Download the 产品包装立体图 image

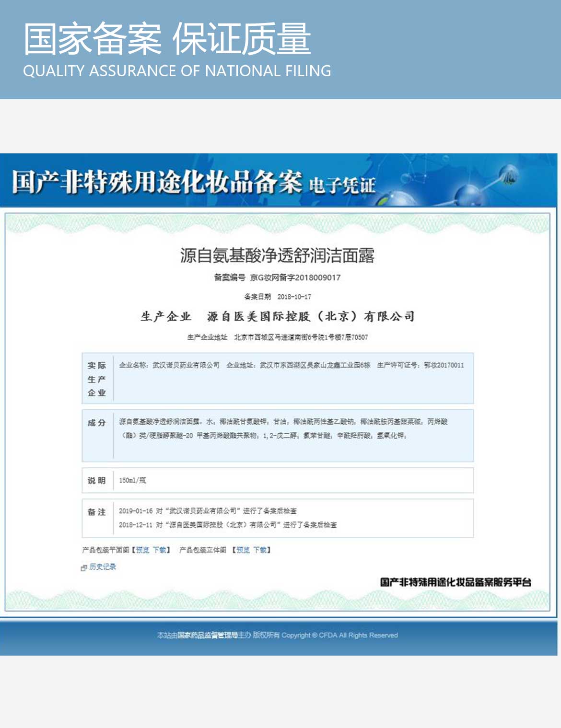260,550
